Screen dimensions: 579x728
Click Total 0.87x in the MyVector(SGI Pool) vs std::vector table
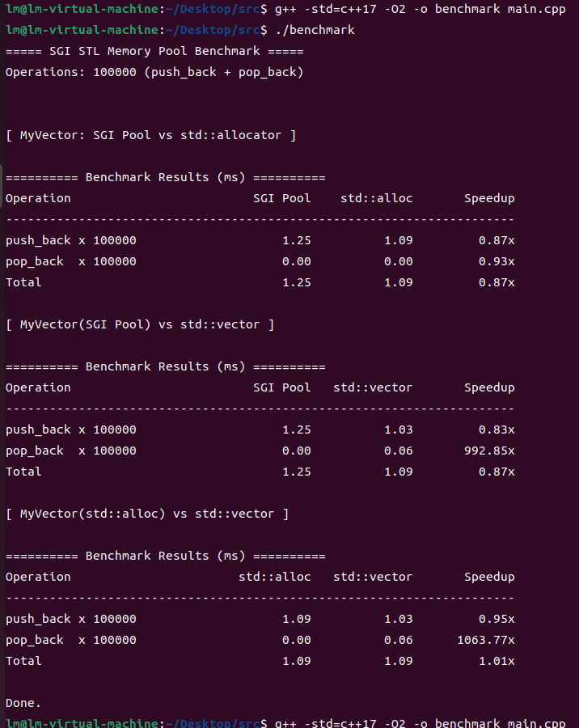[x=497, y=472]
